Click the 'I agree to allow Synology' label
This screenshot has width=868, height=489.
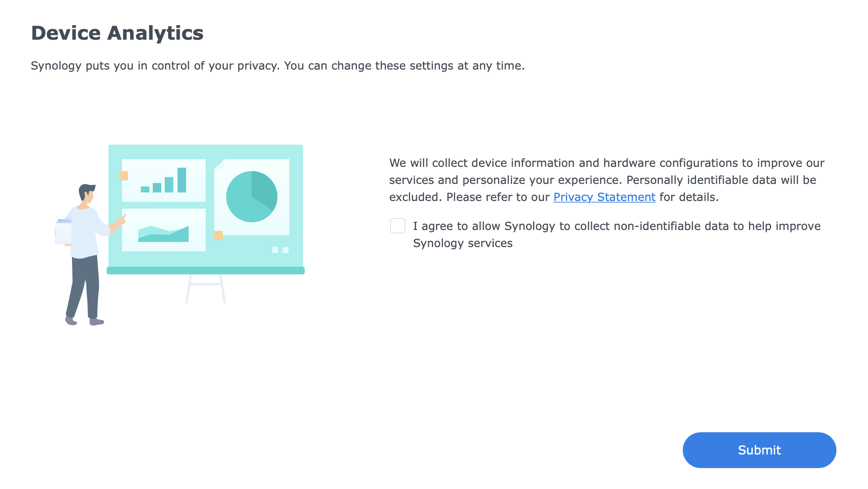(617, 235)
